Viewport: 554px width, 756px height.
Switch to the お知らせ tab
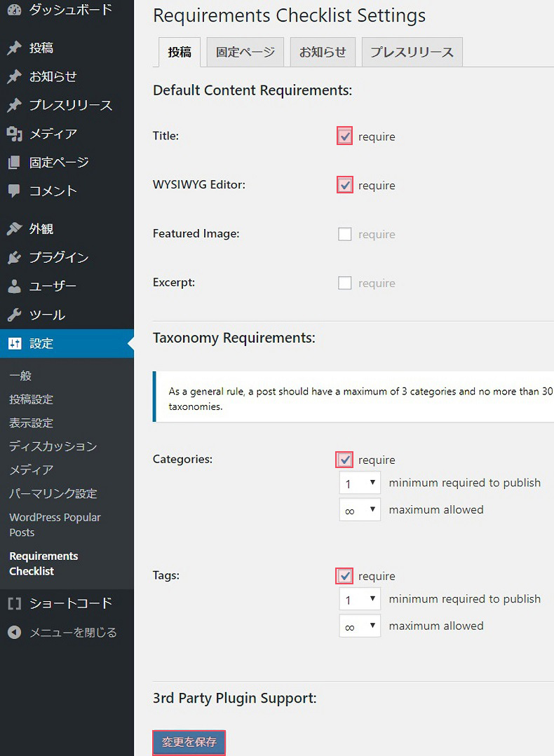(x=323, y=52)
